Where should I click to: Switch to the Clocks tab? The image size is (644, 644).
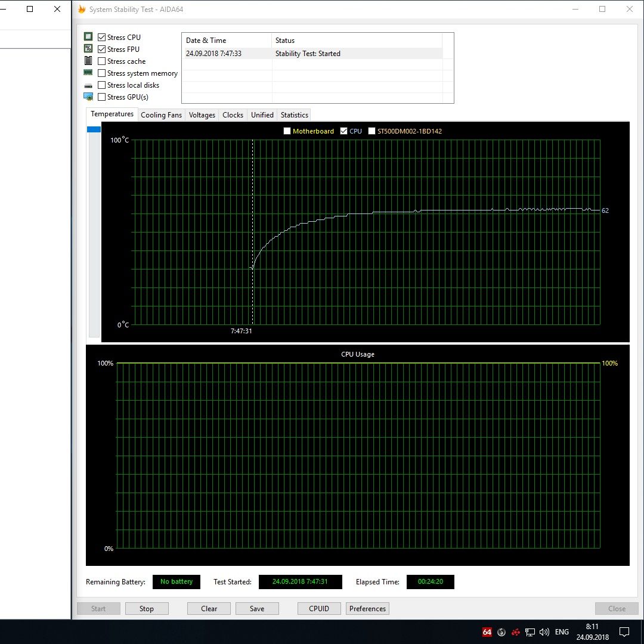click(233, 115)
